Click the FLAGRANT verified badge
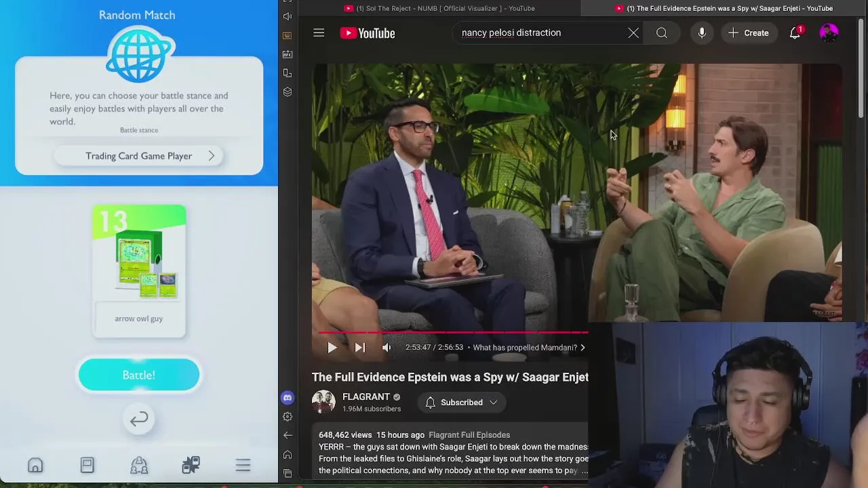This screenshot has width=868, height=488. (x=397, y=397)
